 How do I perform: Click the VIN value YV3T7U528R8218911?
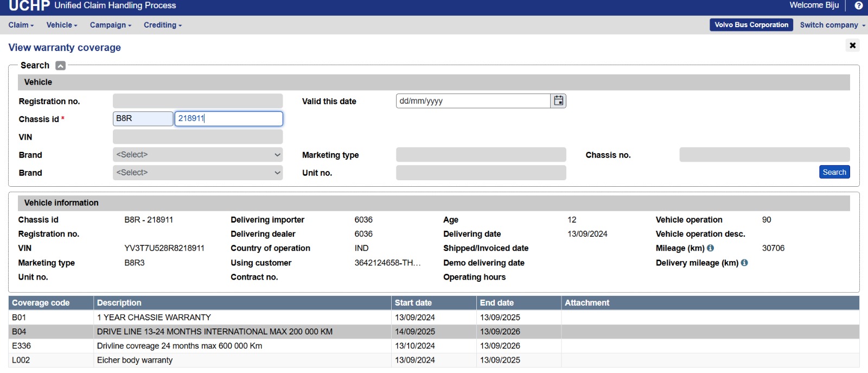pos(164,248)
